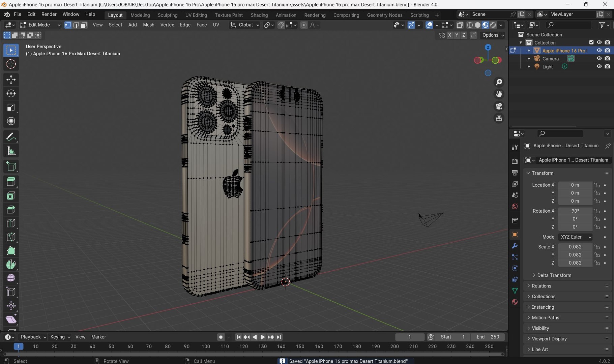Select the Poly Build tool
The width and height of the screenshot is (614, 364).
point(11,251)
